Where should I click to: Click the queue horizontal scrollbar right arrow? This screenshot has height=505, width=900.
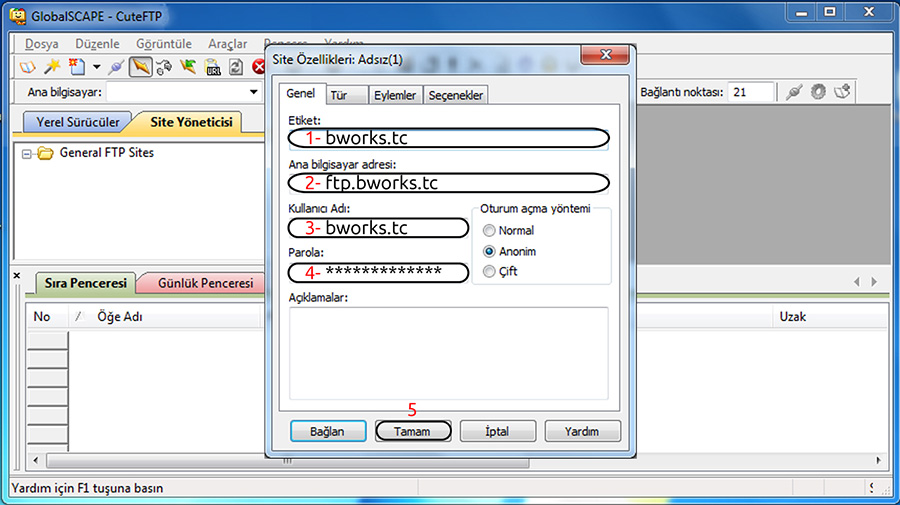tap(878, 460)
